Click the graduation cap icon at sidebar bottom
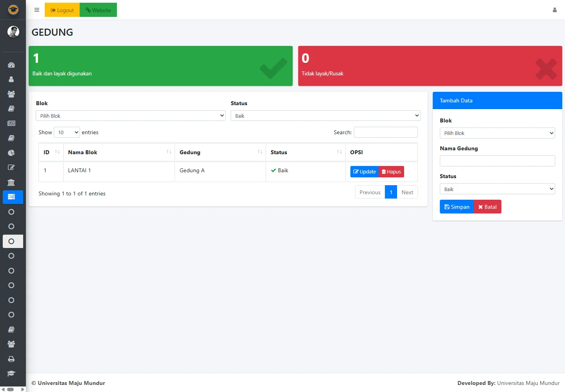 click(11, 374)
